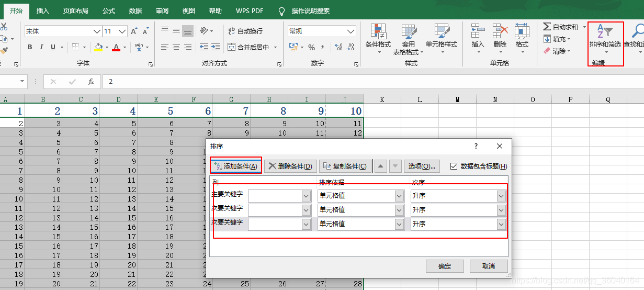644x290 pixels.
Task: Open the fill color dropdown arrow
Action: tap(106, 47)
